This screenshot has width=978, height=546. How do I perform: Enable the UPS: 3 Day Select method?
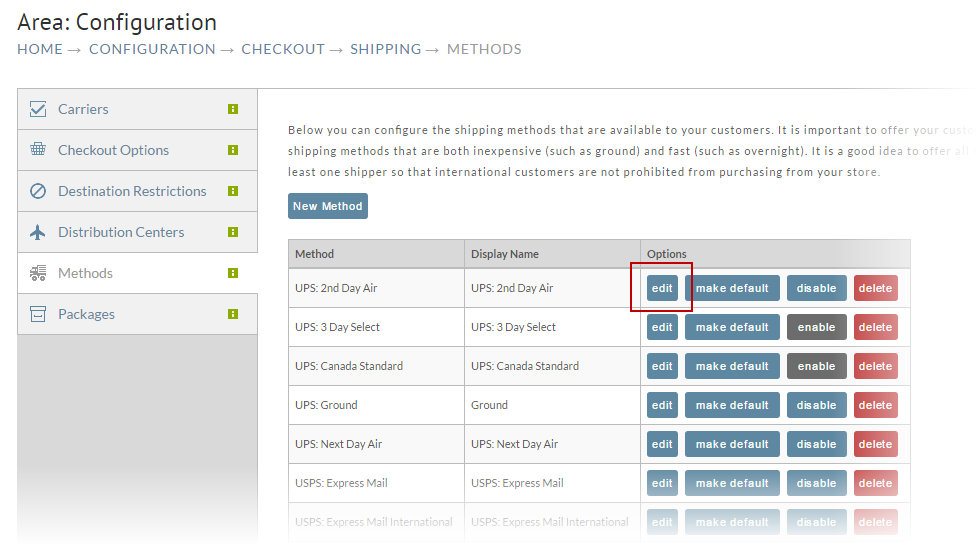coord(816,327)
